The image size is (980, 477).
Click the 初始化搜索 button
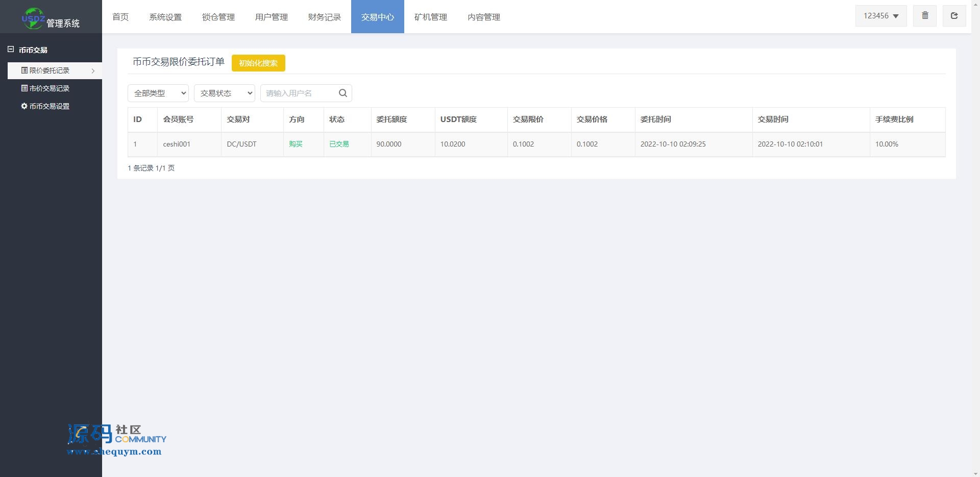(x=258, y=63)
